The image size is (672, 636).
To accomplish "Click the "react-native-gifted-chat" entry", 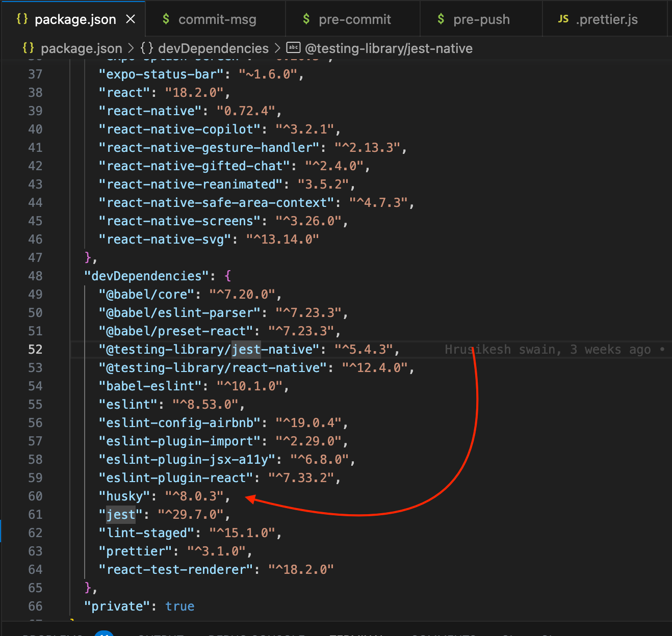I will pos(234,166).
